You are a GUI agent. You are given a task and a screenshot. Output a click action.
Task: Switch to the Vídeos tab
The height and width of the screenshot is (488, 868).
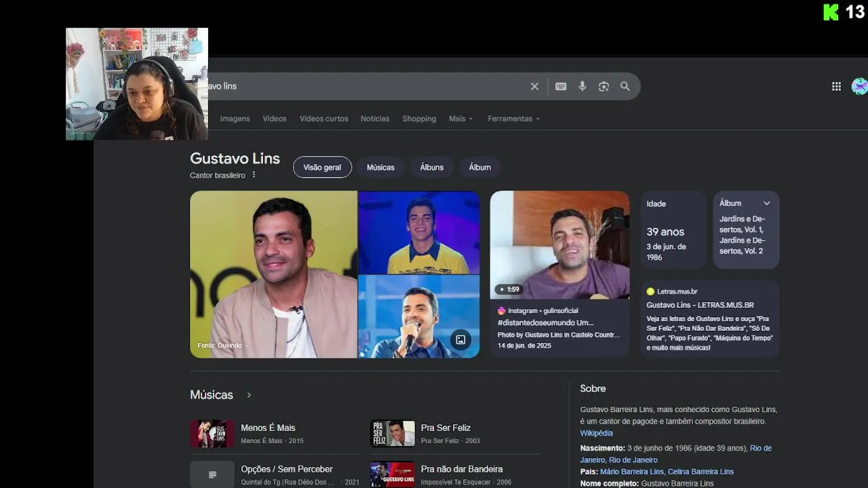pyautogui.click(x=275, y=119)
